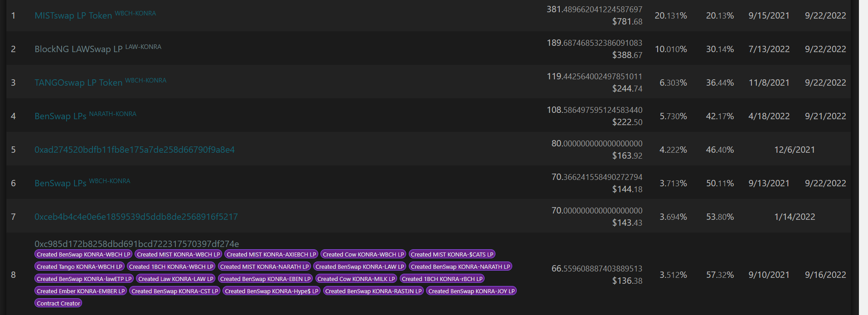Viewport: 868px width, 315px height.
Task: Click the 'Created BenSwap KONRA-lawETP LP' tag
Action: pyautogui.click(x=84, y=279)
